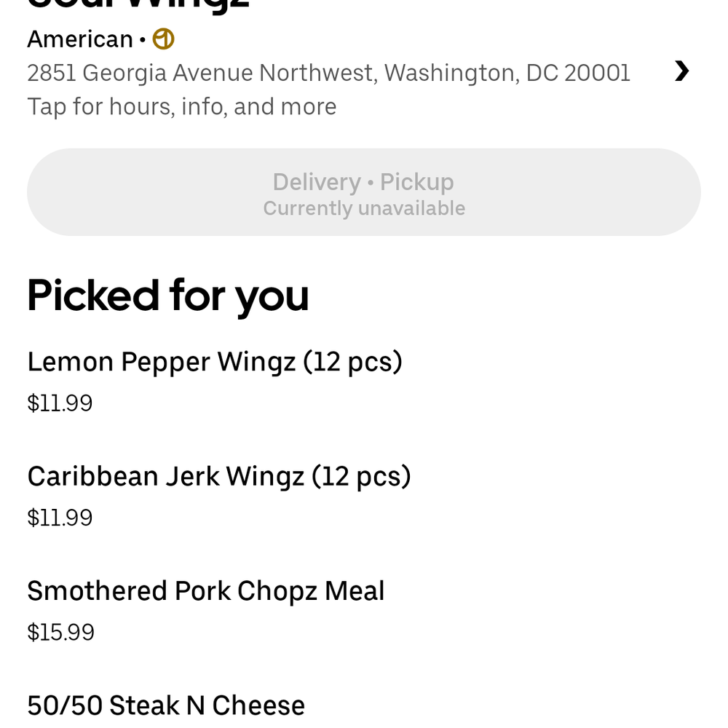Tap the American cuisine label
Image resolution: width=728 pixels, height=728 pixels.
(80, 39)
